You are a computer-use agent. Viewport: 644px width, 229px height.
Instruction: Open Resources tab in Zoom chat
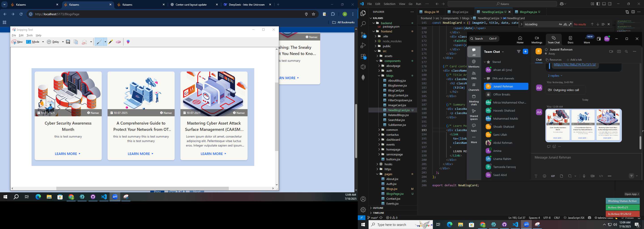(553, 60)
